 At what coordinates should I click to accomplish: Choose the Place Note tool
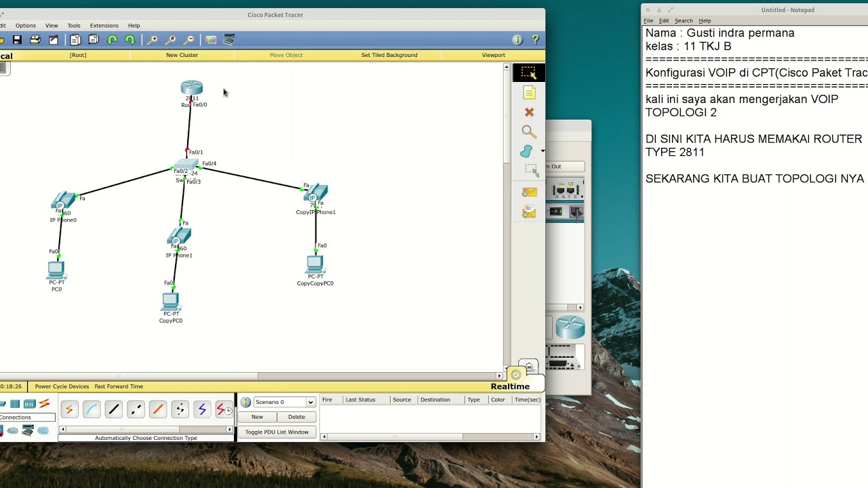529,92
